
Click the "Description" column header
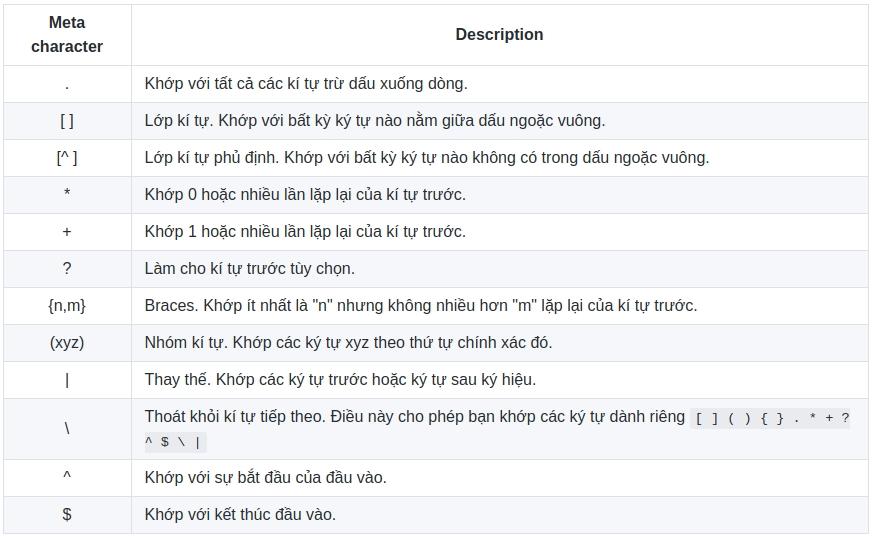coord(499,35)
